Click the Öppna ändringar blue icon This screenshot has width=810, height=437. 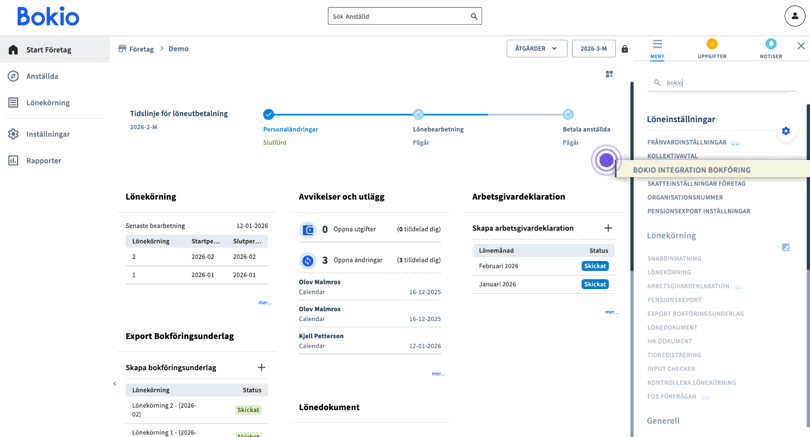(x=308, y=260)
